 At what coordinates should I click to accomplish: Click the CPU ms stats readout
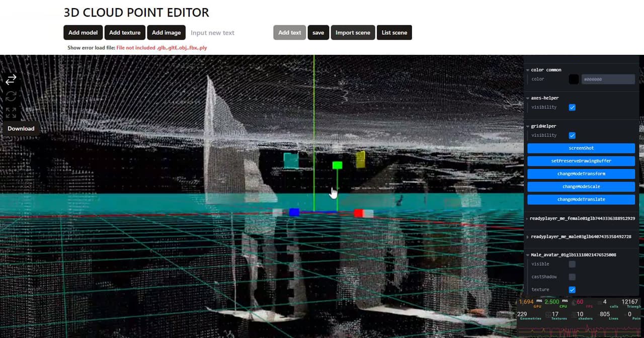tap(556, 303)
